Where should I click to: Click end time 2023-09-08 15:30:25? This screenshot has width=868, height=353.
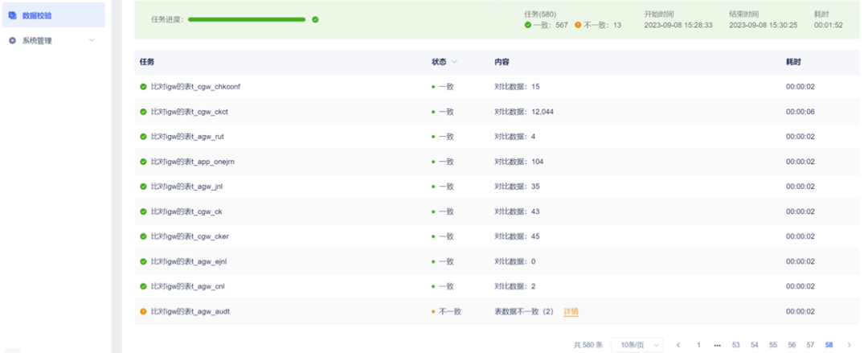tap(763, 25)
